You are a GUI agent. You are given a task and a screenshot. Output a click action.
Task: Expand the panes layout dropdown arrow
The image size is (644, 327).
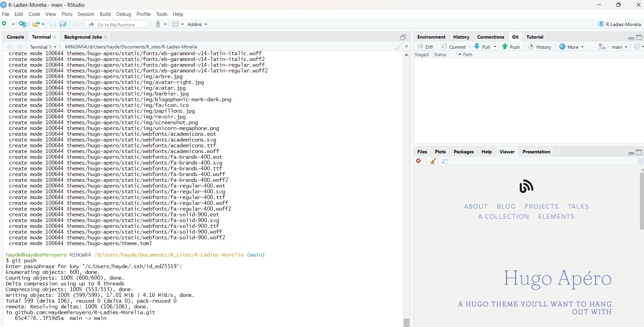[x=183, y=24]
